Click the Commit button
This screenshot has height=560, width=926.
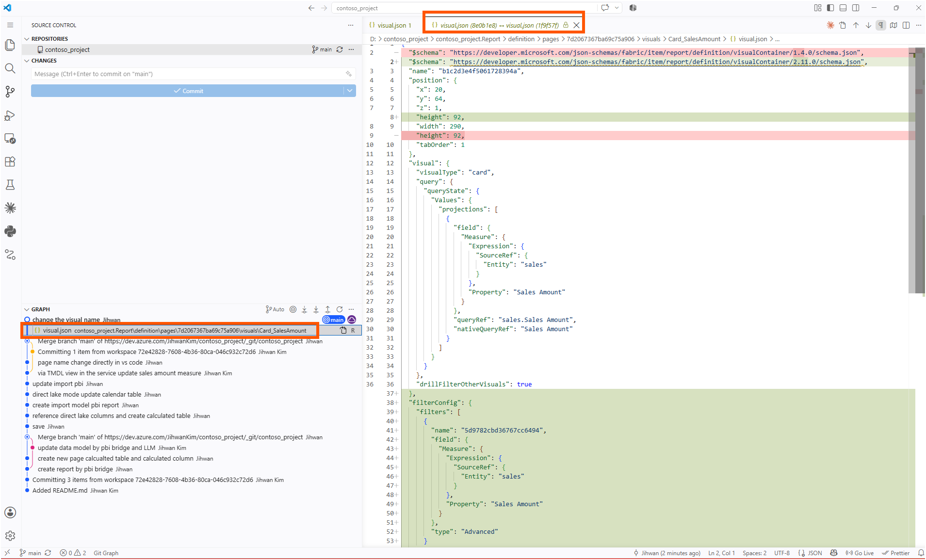[188, 91]
